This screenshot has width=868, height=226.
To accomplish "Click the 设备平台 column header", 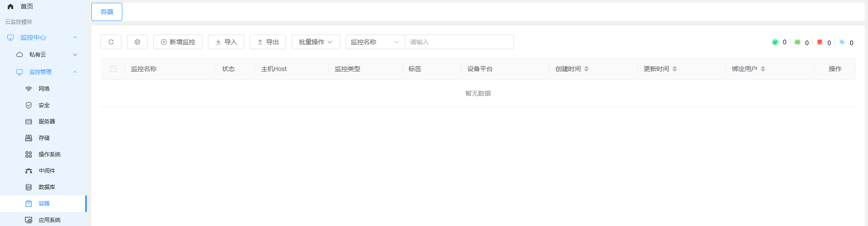I will coord(480,69).
